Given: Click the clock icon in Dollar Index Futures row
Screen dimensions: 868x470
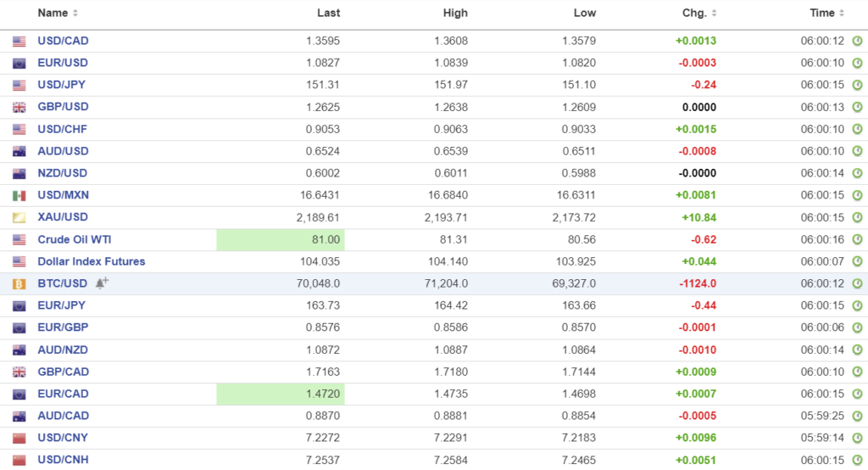Looking at the screenshot, I should [857, 261].
